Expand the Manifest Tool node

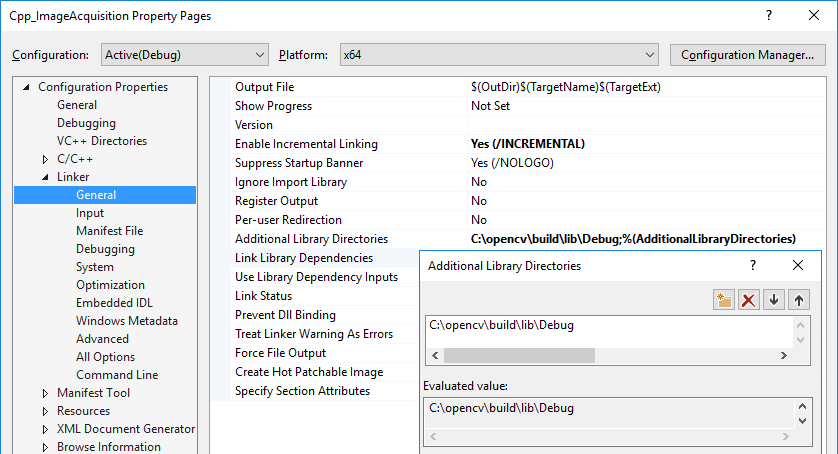click(x=45, y=394)
